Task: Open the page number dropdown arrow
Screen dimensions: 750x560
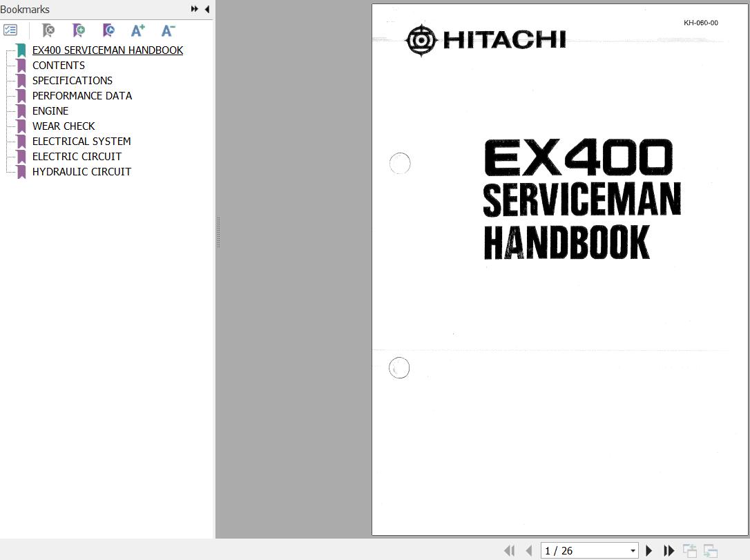Action: [x=633, y=551]
